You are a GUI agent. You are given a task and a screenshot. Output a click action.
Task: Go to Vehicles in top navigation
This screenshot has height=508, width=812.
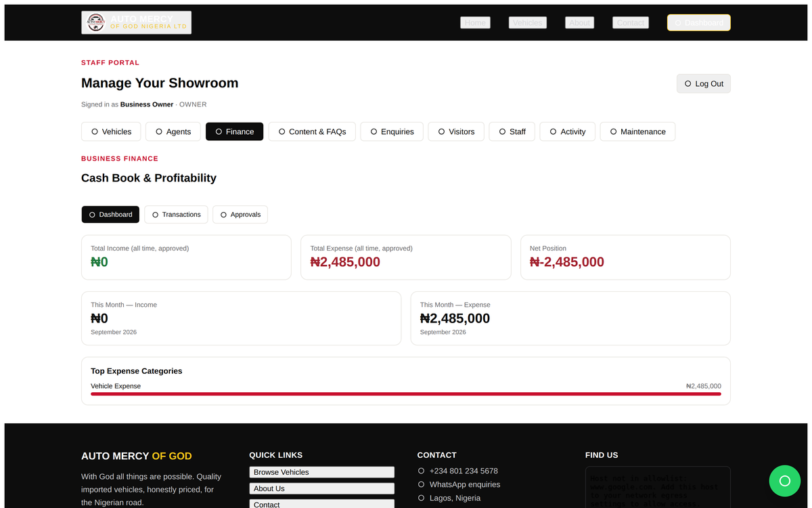(527, 22)
